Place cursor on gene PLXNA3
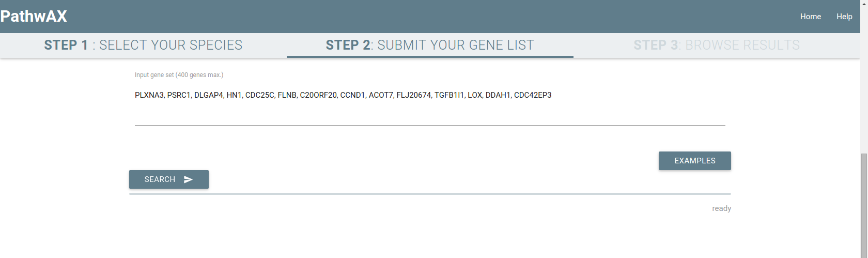Screen dimensions: 868x258 point(149,95)
